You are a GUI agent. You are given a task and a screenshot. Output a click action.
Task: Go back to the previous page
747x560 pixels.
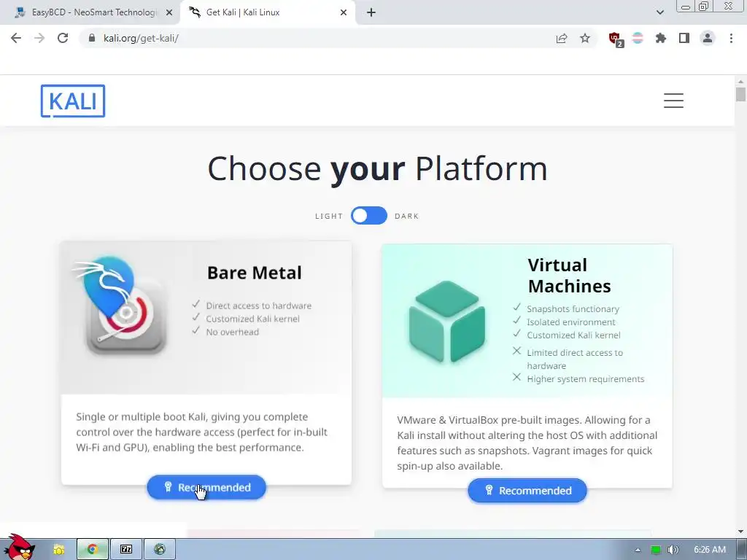16,38
